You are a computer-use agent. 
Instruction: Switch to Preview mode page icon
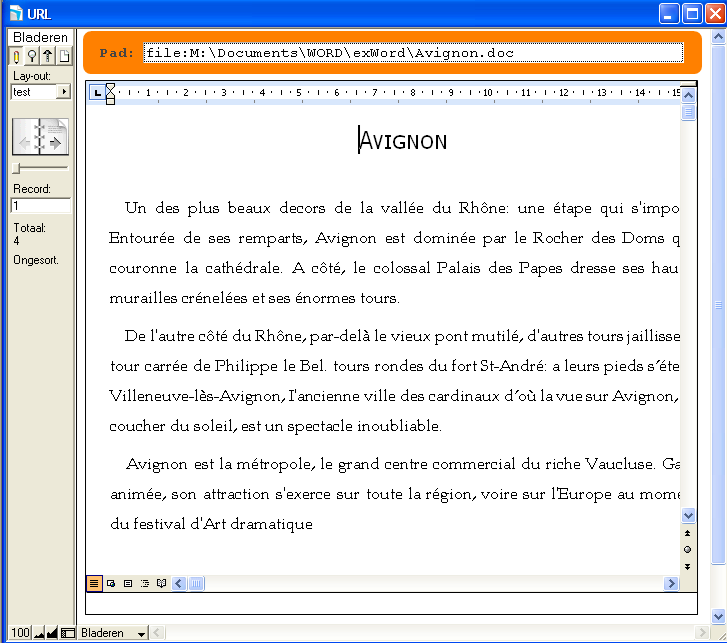[x=64, y=57]
